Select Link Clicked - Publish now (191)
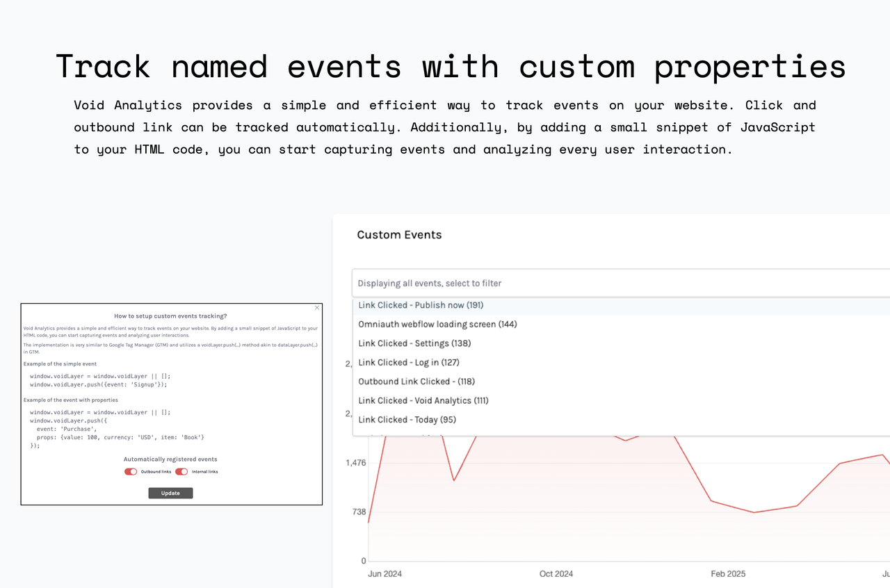Image resolution: width=890 pixels, height=588 pixels. pos(621,305)
